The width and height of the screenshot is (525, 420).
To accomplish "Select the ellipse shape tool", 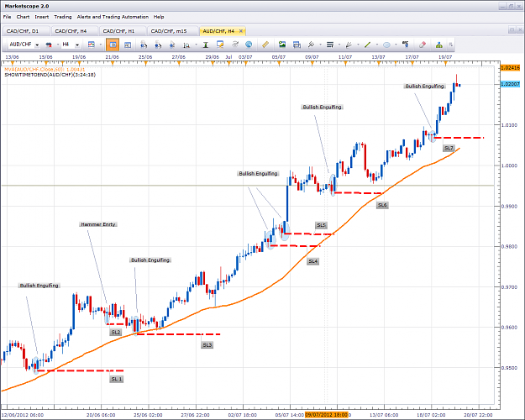I will pyautogui.click(x=386, y=45).
